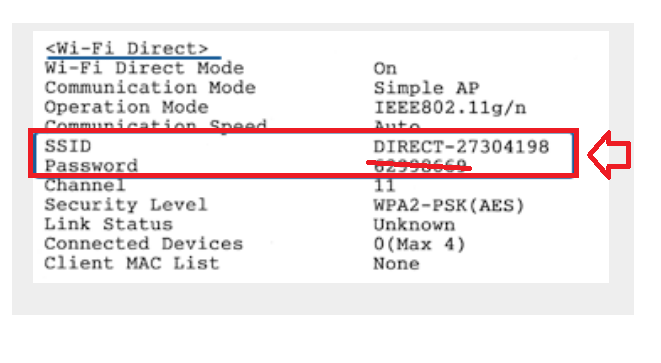Click the Wi-Fi Direct Mode On value
Screen dimensions: 661x363
[385, 68]
